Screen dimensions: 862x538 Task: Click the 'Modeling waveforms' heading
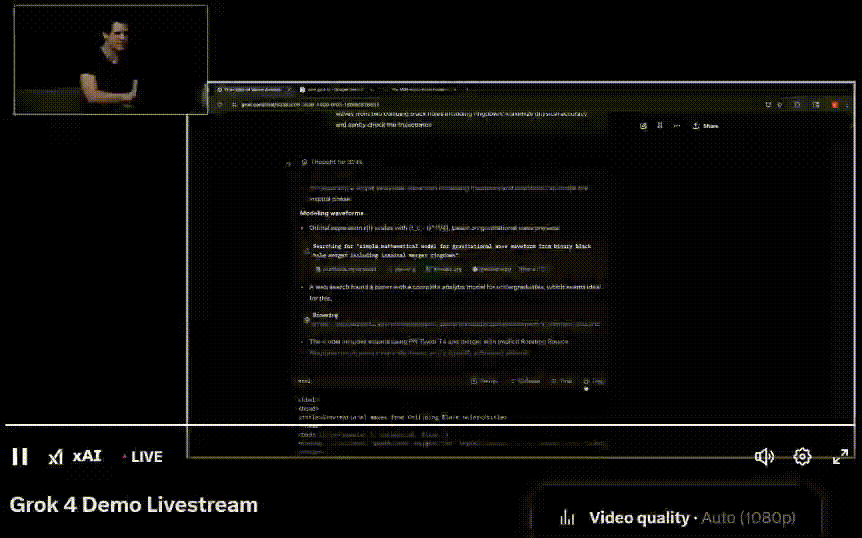[331, 213]
